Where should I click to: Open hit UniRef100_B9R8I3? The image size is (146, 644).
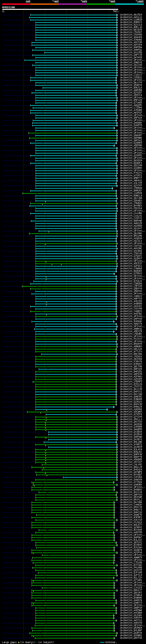(131, 22)
